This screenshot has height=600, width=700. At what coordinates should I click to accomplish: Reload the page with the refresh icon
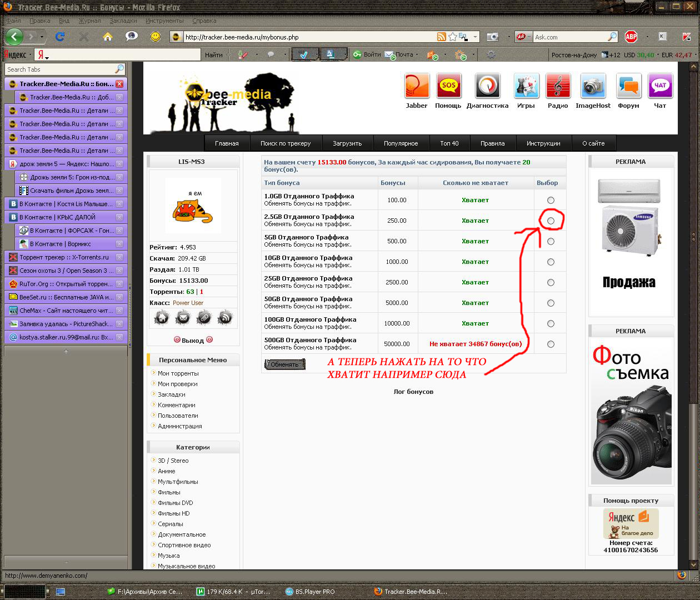60,37
